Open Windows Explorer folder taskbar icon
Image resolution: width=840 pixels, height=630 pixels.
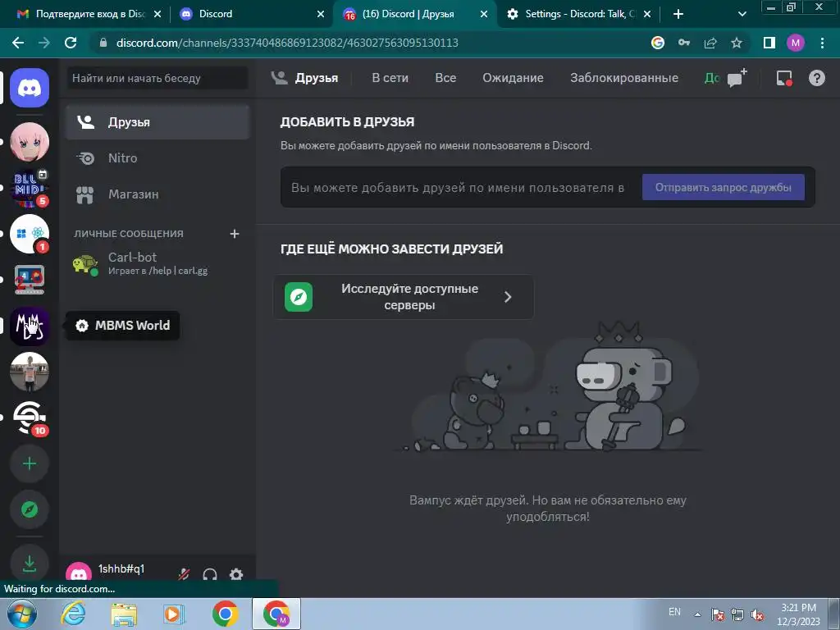coord(124,614)
